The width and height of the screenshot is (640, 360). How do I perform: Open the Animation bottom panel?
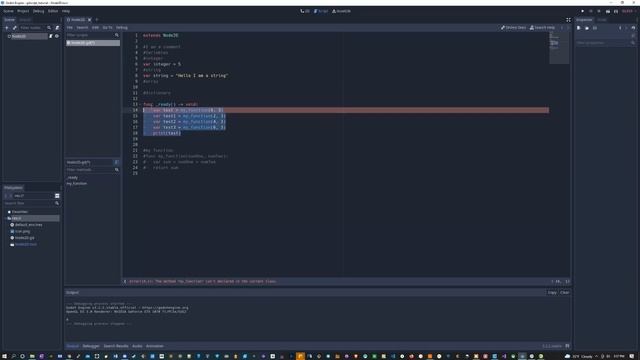pyautogui.click(x=155, y=346)
